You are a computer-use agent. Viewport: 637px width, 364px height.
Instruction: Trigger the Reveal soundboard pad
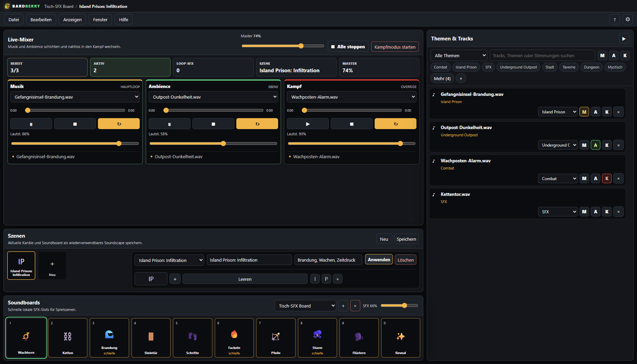[401, 338]
